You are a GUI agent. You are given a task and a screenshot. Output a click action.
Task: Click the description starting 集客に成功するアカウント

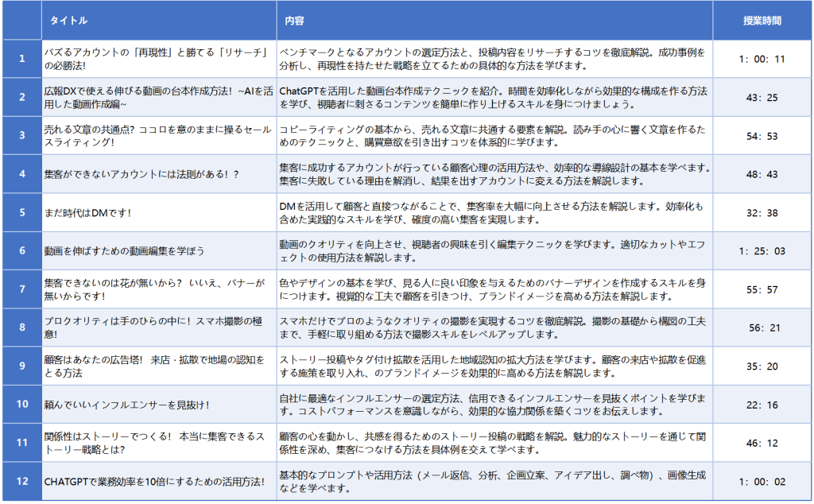click(x=494, y=174)
